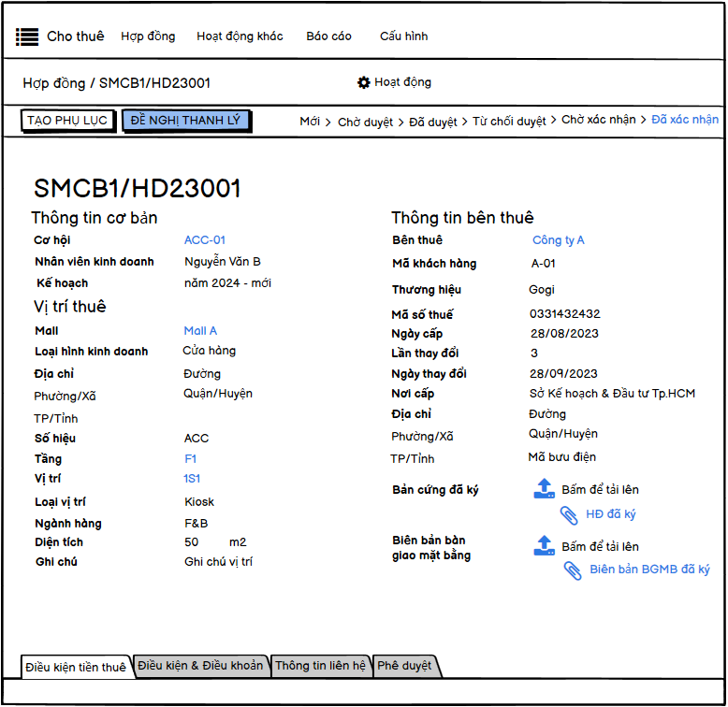Click Bấm để tải lên for Biên bản bàn giao
The width and height of the screenshot is (728, 707).
pyautogui.click(x=600, y=546)
